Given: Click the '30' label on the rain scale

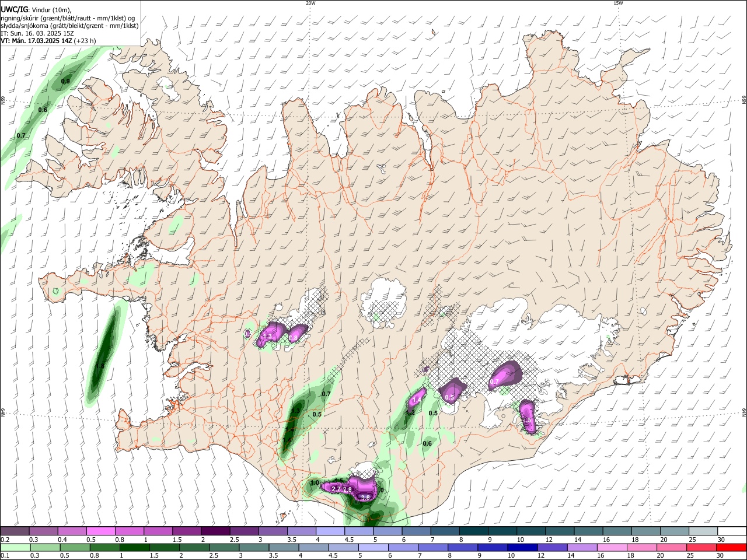Looking at the screenshot, I should tap(720, 555).
